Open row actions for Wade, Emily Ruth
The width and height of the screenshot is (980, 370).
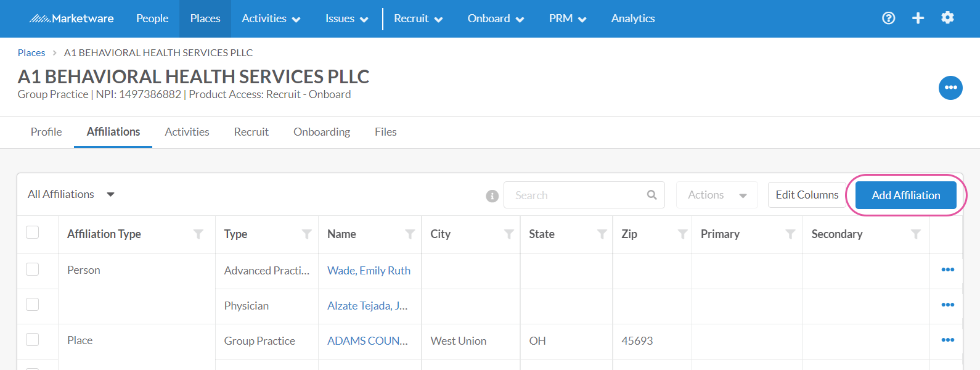coord(948,269)
